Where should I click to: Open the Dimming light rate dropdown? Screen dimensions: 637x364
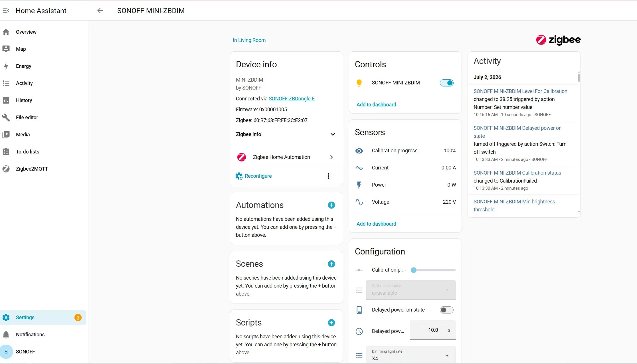tap(411, 355)
